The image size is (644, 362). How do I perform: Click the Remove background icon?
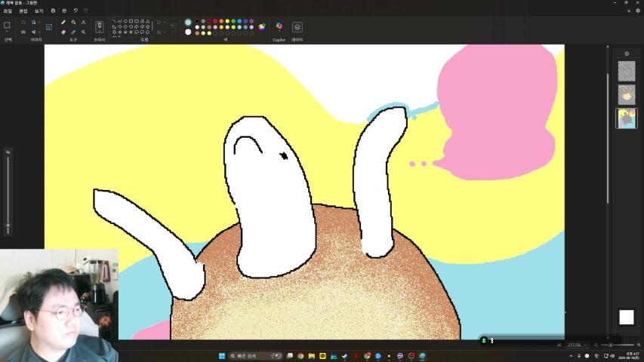click(x=49, y=27)
